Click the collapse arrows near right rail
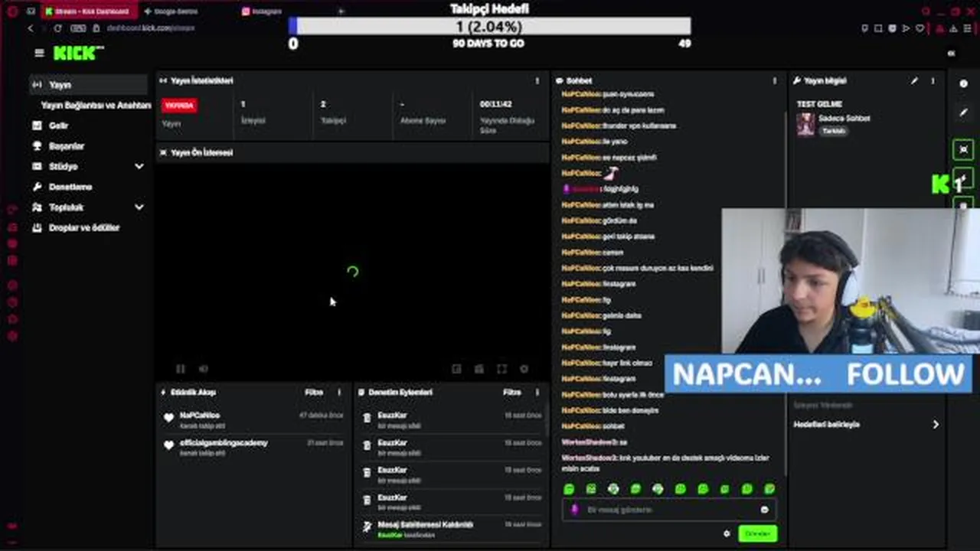980x551 pixels. click(951, 54)
